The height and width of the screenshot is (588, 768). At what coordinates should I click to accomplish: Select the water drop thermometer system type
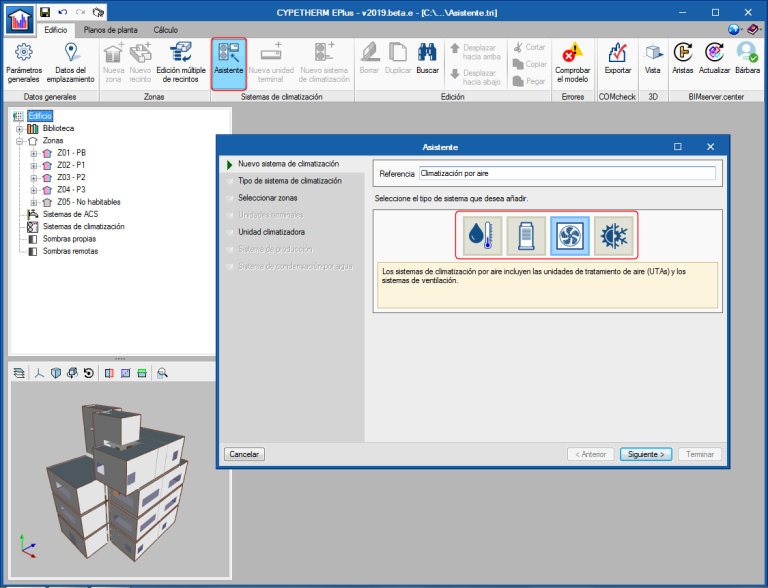pyautogui.click(x=483, y=236)
